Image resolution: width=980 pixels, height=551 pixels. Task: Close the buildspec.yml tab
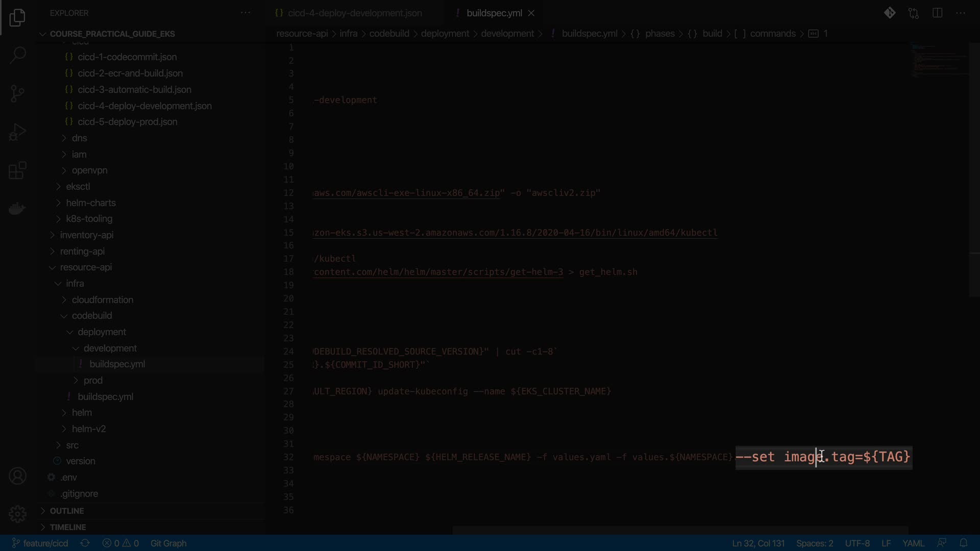(x=531, y=13)
